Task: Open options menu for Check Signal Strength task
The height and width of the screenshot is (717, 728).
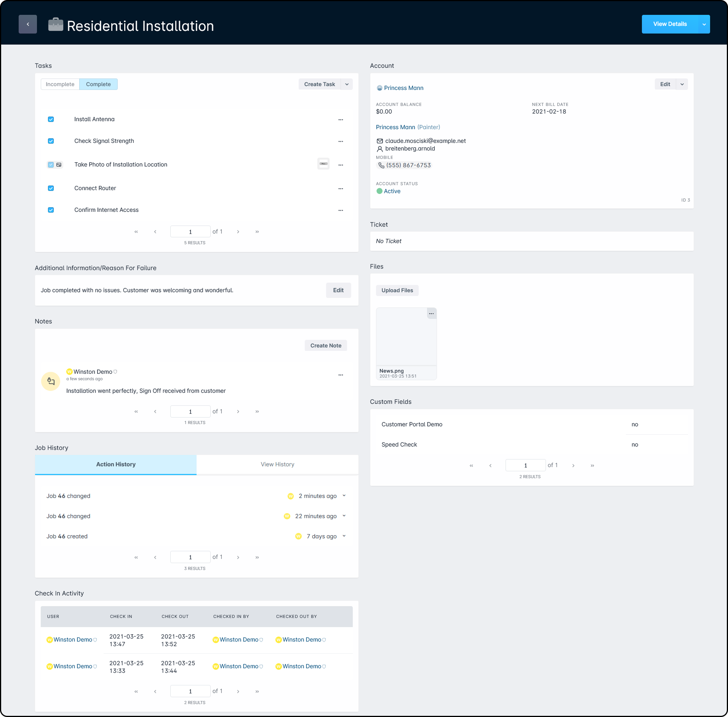Action: click(341, 141)
